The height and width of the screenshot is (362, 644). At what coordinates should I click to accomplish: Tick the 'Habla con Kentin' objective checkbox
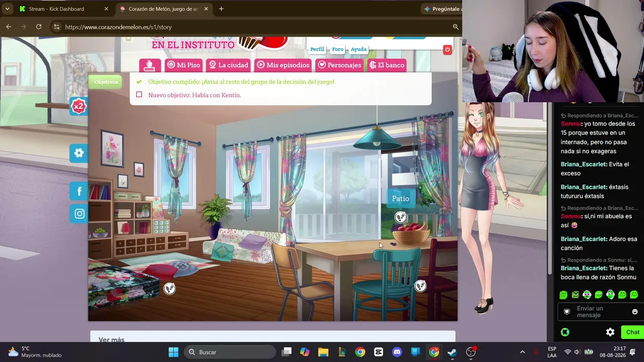coord(139,95)
